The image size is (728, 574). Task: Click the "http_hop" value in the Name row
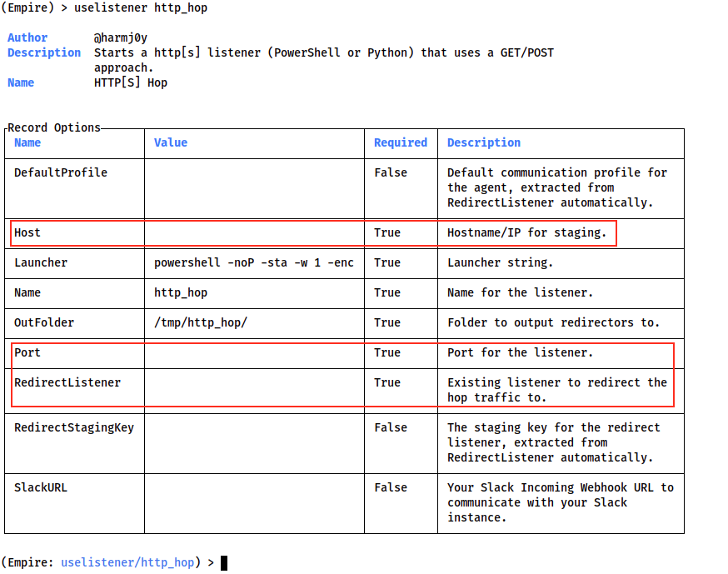(x=181, y=292)
